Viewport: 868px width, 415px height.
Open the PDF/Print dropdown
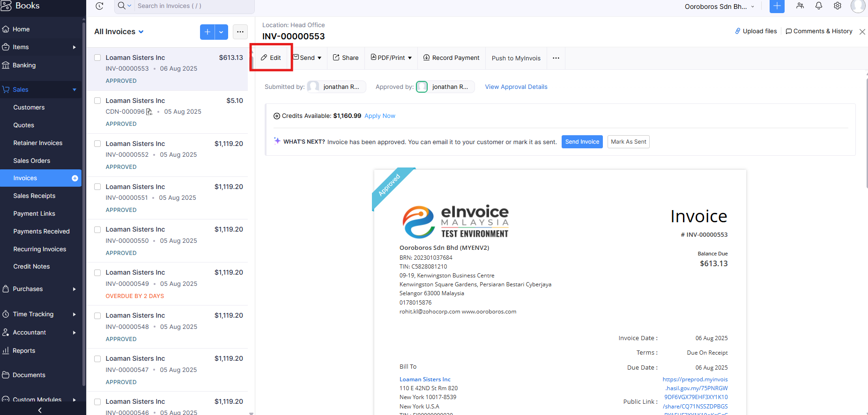coord(391,58)
